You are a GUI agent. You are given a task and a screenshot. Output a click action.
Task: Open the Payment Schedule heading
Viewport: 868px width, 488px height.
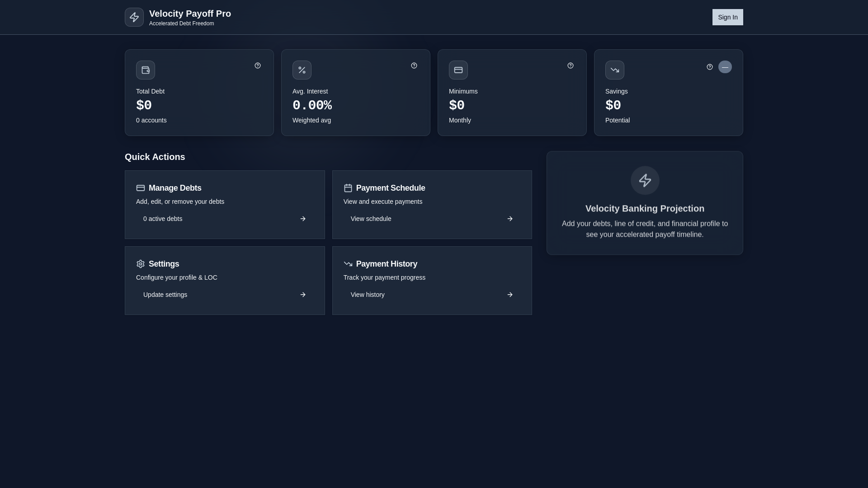click(x=391, y=188)
